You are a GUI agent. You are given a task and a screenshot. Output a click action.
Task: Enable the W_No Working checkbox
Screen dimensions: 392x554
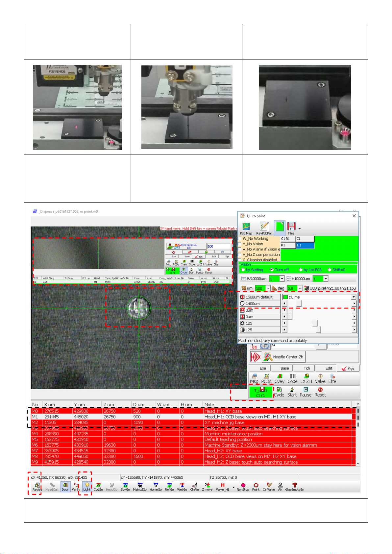[x=240, y=239]
